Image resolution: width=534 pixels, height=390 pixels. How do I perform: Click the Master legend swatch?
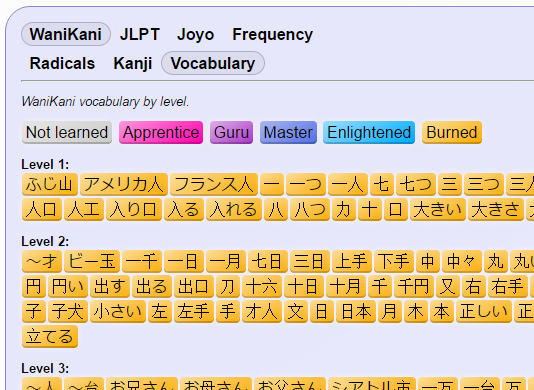(288, 132)
